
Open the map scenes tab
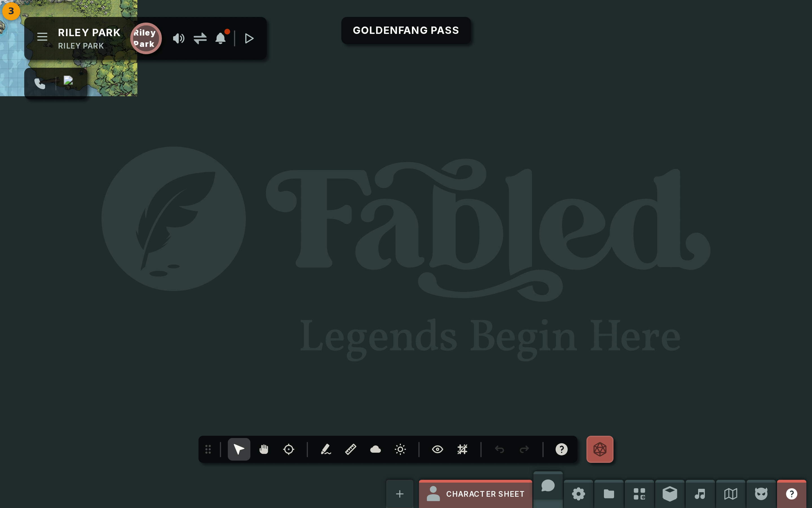pyautogui.click(x=731, y=494)
